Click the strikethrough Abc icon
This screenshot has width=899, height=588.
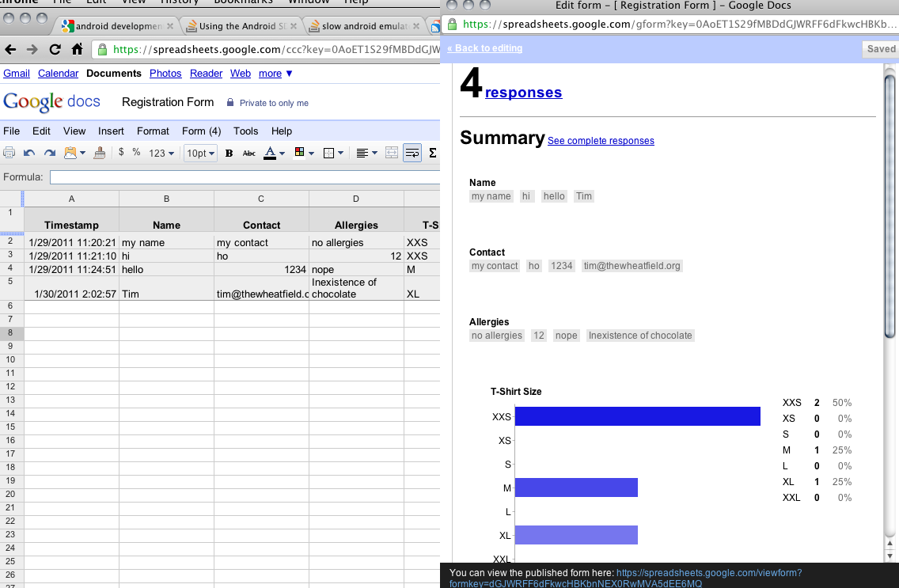coord(248,153)
